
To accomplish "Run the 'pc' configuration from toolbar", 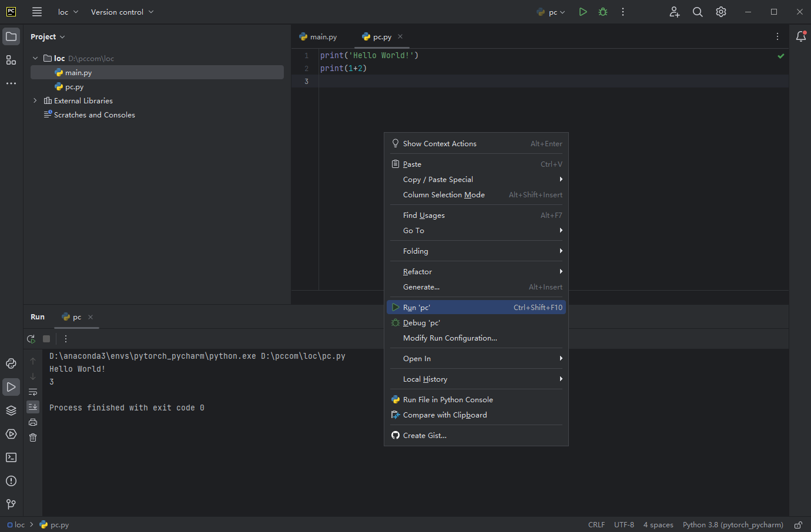I will click(x=583, y=12).
